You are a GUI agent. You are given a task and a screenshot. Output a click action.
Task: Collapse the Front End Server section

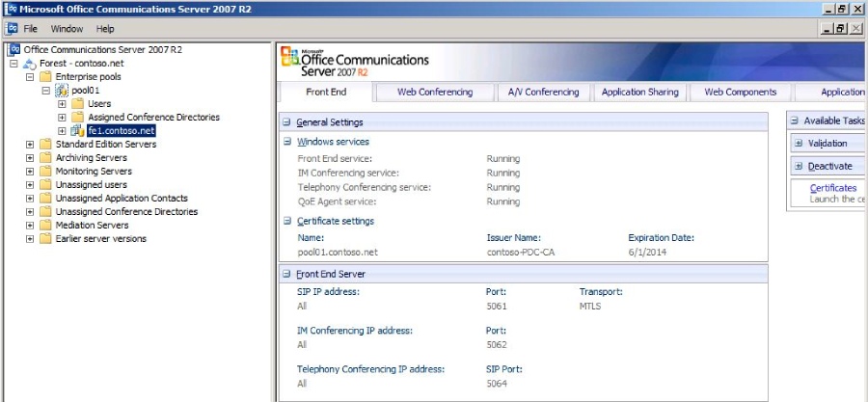pos(286,274)
